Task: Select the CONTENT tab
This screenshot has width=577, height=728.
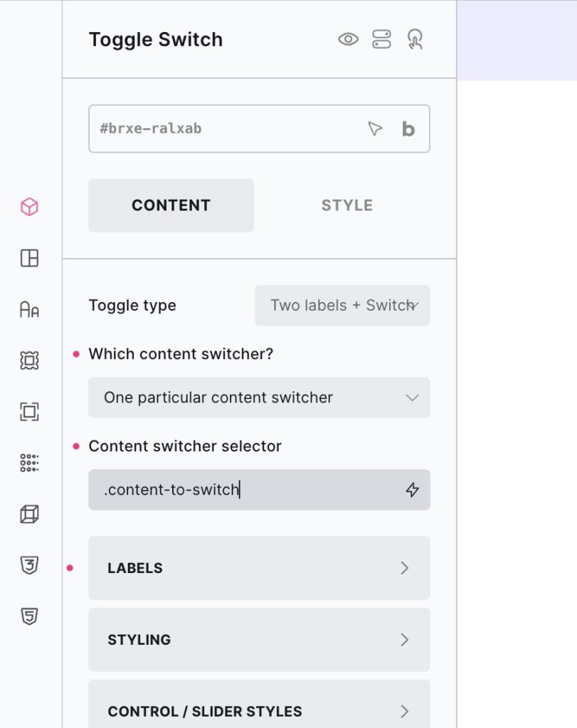Action: [171, 205]
